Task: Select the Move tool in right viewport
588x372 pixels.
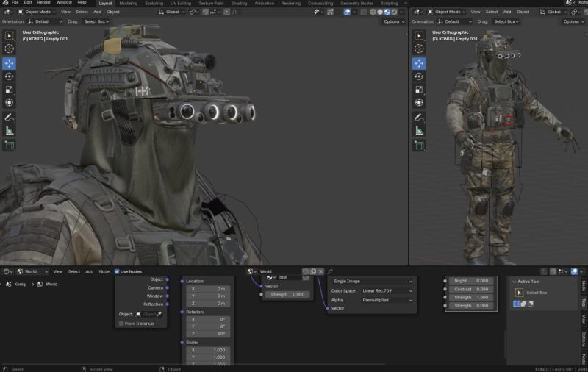Action: click(x=419, y=63)
